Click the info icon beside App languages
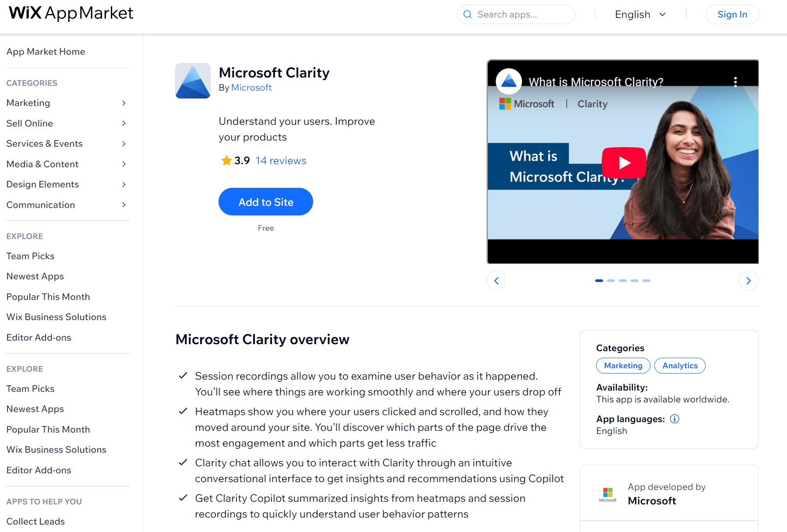 point(674,419)
